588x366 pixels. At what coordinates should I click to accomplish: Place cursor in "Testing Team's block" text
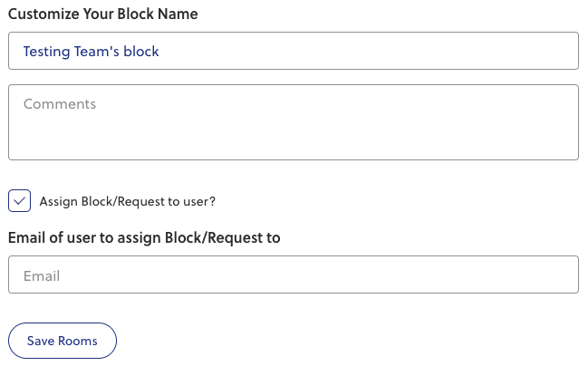pyautogui.click(x=91, y=52)
